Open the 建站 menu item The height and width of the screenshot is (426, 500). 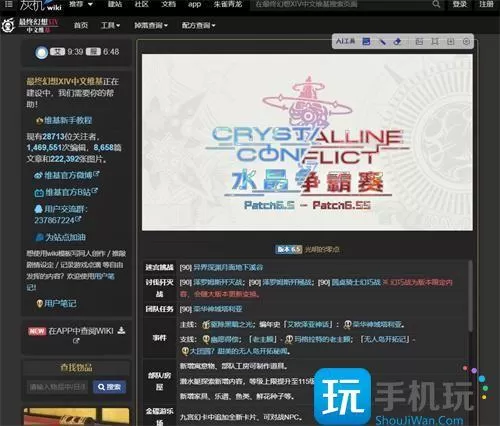point(115,4)
